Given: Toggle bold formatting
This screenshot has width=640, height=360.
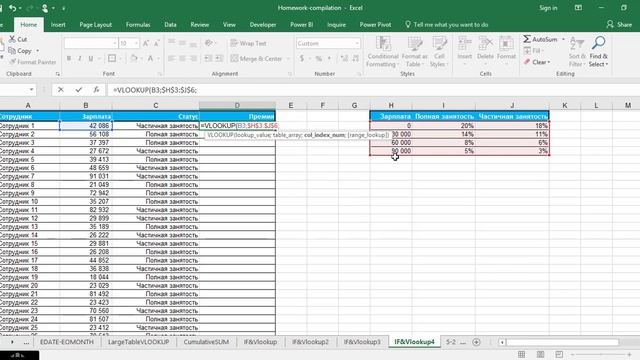Looking at the screenshot, I should point(69,59).
